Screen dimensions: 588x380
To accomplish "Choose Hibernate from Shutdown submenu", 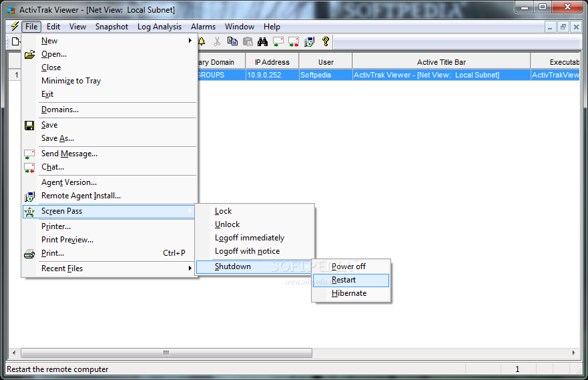I will [351, 293].
